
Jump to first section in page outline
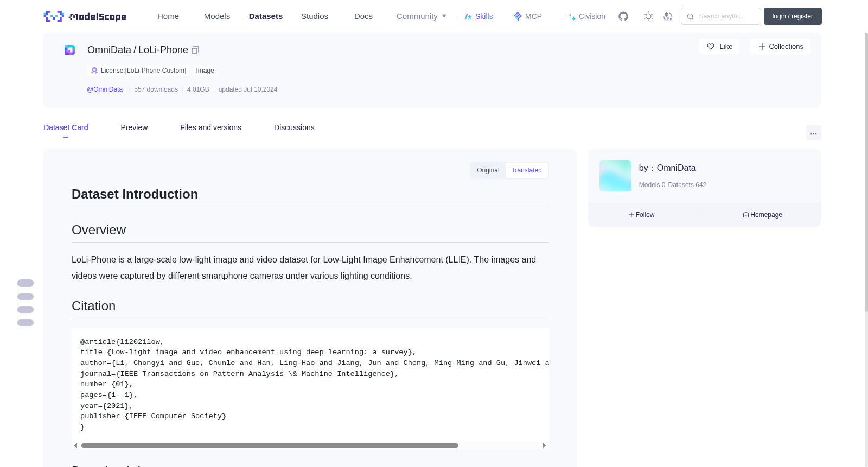(25, 283)
